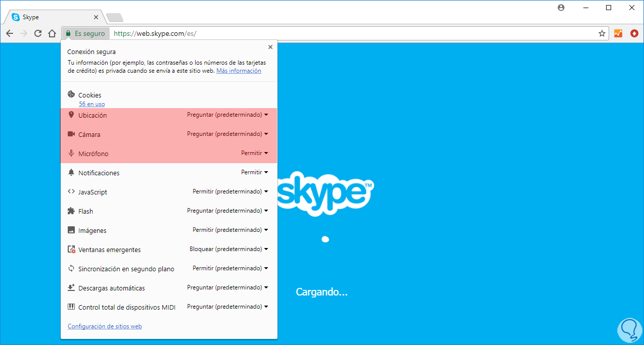This screenshot has height=345, width=644.
Task: Click the back navigation arrow
Action: point(10,34)
